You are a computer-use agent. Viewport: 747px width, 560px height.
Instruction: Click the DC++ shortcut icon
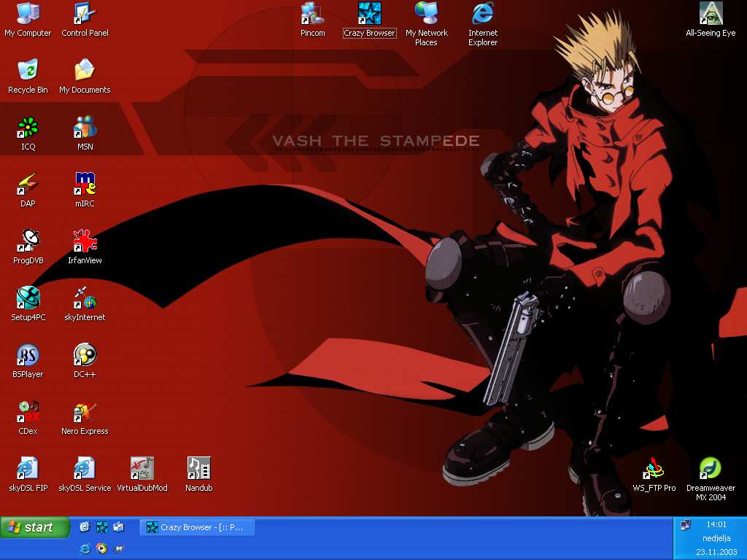(85, 356)
